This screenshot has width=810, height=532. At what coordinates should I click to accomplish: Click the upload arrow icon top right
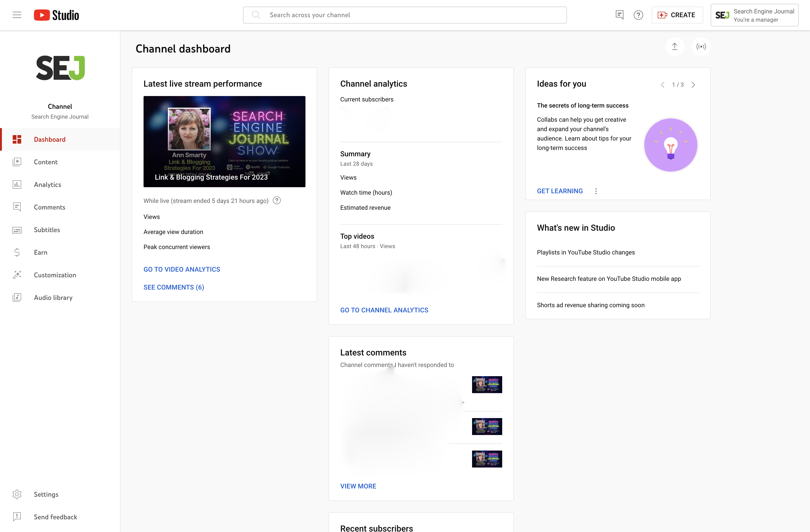[x=675, y=46]
